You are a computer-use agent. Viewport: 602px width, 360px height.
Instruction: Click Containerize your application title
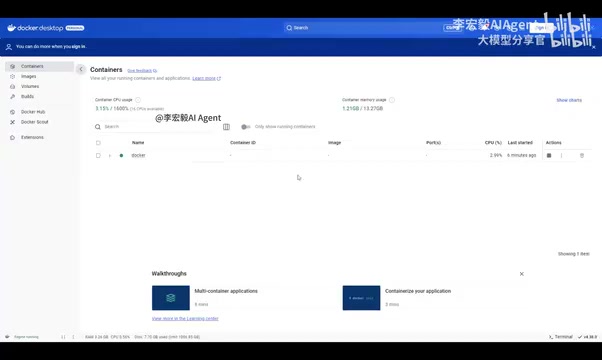[418, 291]
